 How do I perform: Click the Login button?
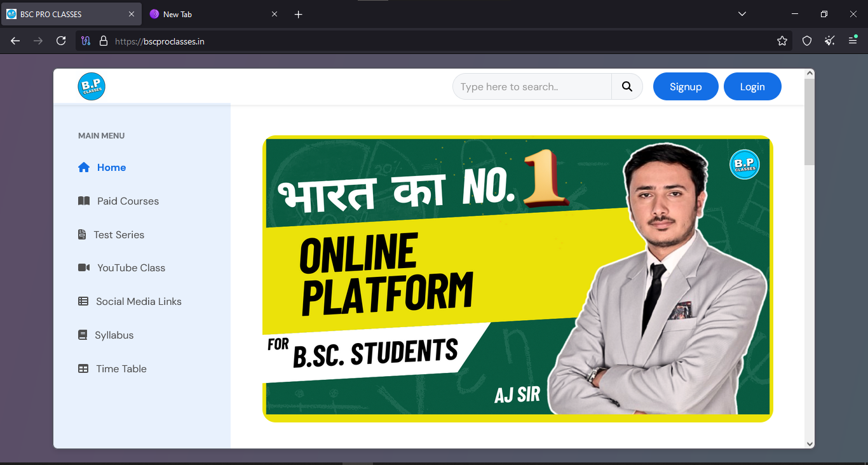click(752, 87)
